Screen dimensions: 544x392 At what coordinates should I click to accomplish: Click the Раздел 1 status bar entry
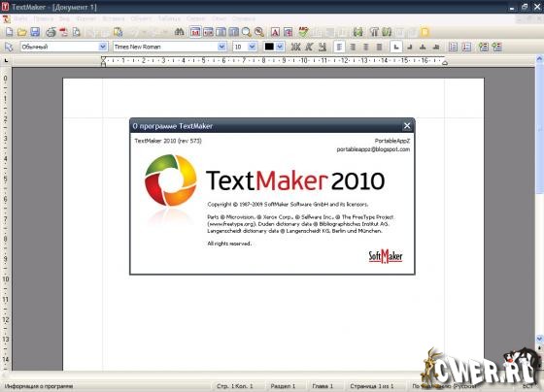tap(283, 386)
